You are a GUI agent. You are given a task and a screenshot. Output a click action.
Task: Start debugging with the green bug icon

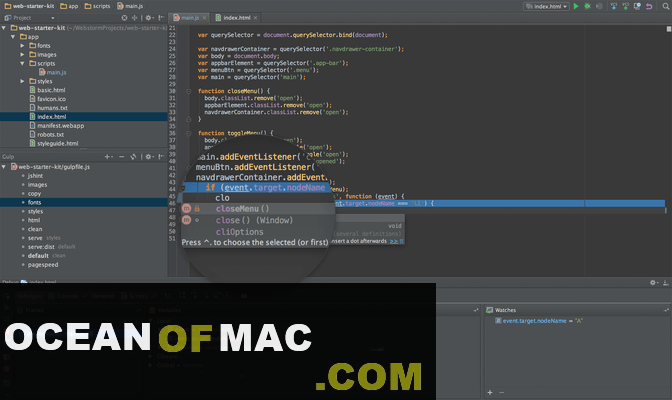click(588, 6)
